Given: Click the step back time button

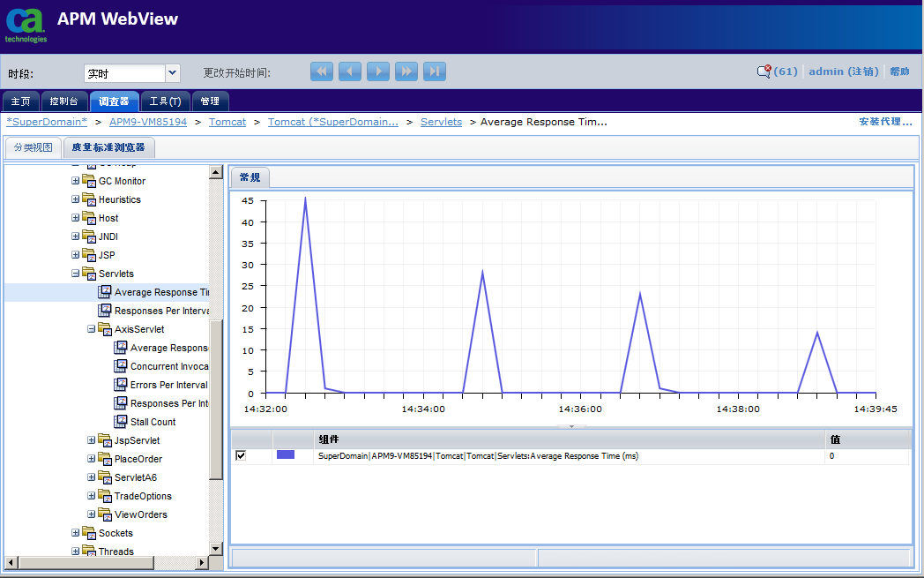Looking at the screenshot, I should tap(350, 72).
